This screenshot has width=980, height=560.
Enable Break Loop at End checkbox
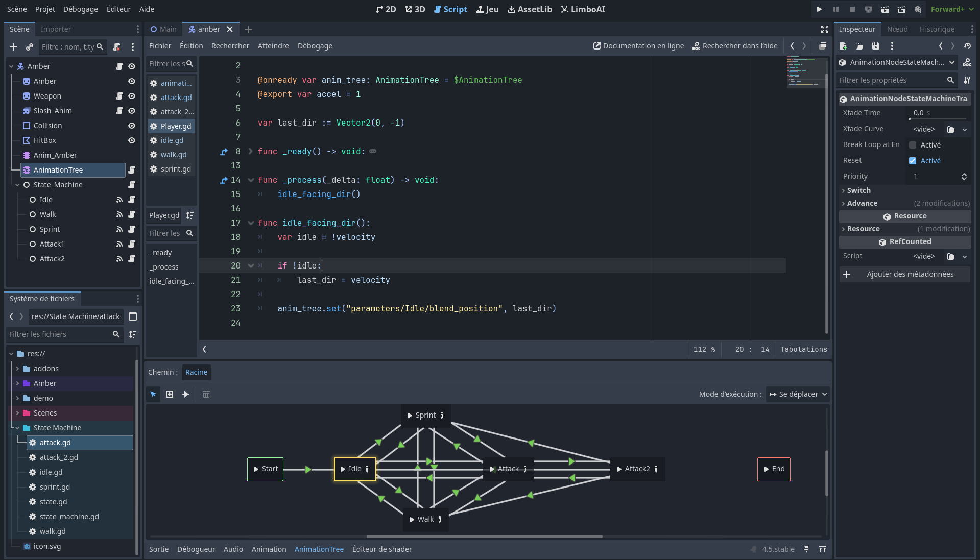click(913, 145)
